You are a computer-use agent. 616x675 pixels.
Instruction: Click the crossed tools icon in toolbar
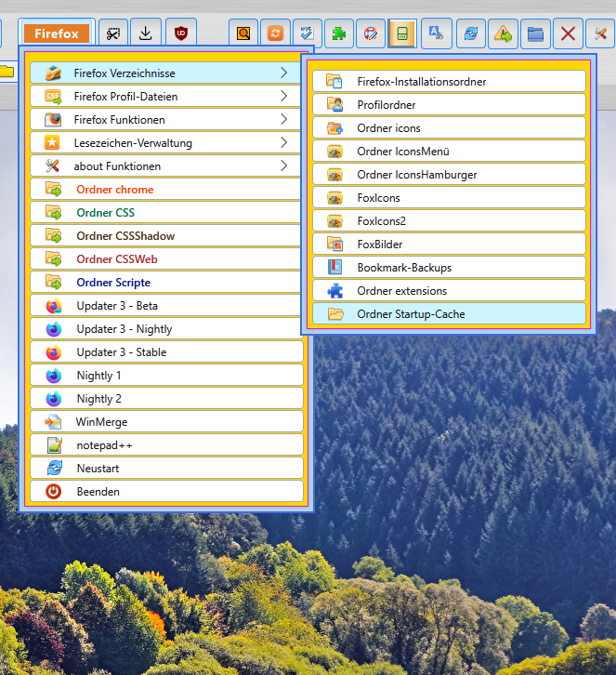600,34
